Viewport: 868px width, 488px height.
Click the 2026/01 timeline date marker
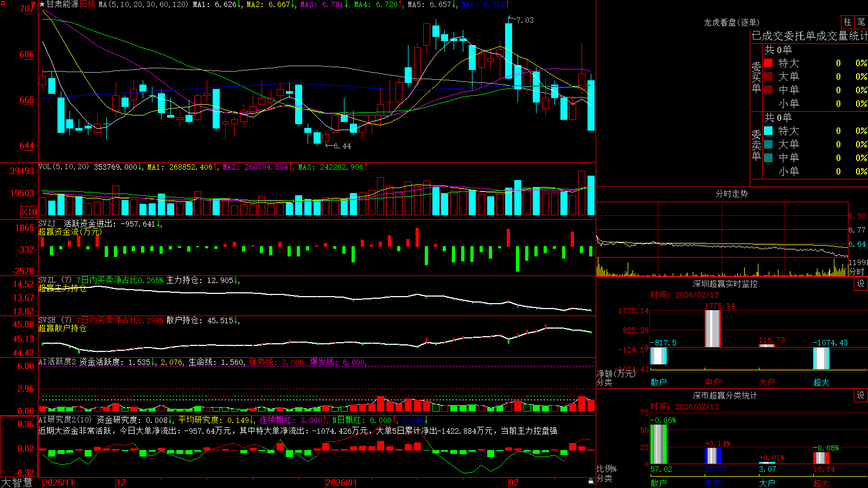[x=342, y=483]
